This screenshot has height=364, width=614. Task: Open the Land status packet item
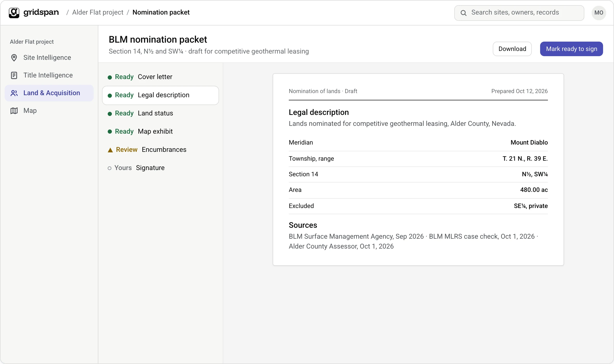161,113
